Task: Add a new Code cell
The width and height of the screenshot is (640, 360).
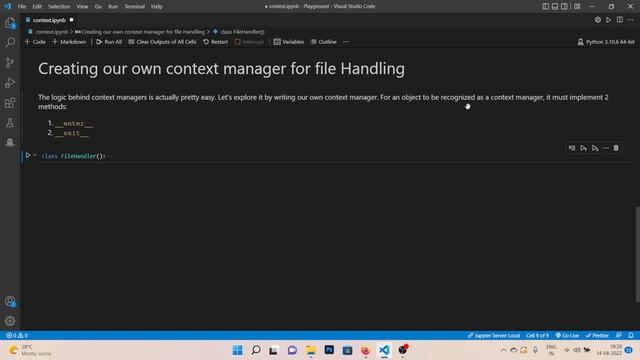Action: point(35,42)
